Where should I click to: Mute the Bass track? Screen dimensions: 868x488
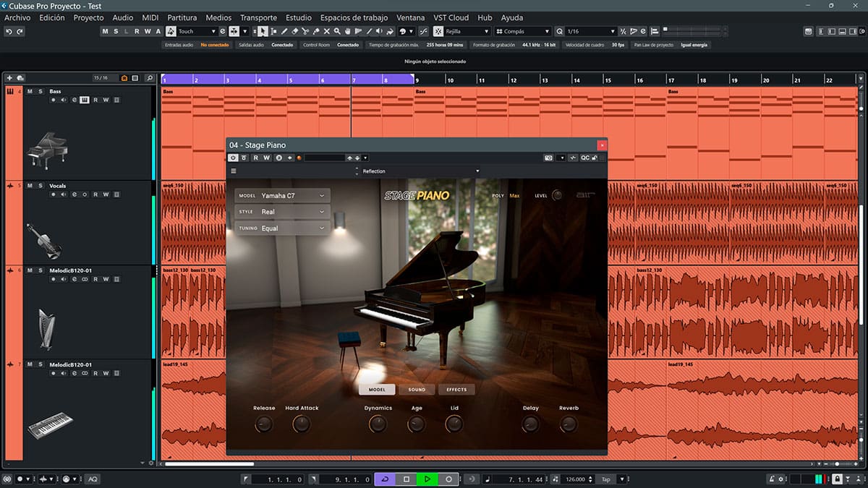30,92
